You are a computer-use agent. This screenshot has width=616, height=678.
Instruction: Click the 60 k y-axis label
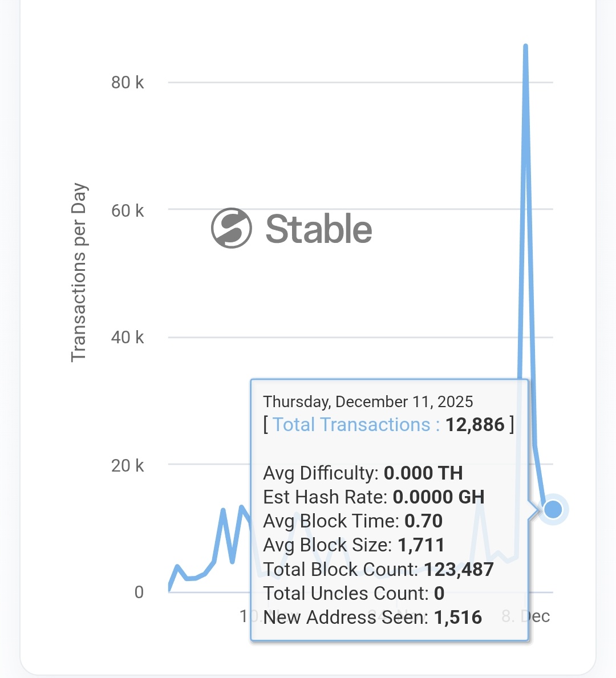(x=127, y=210)
